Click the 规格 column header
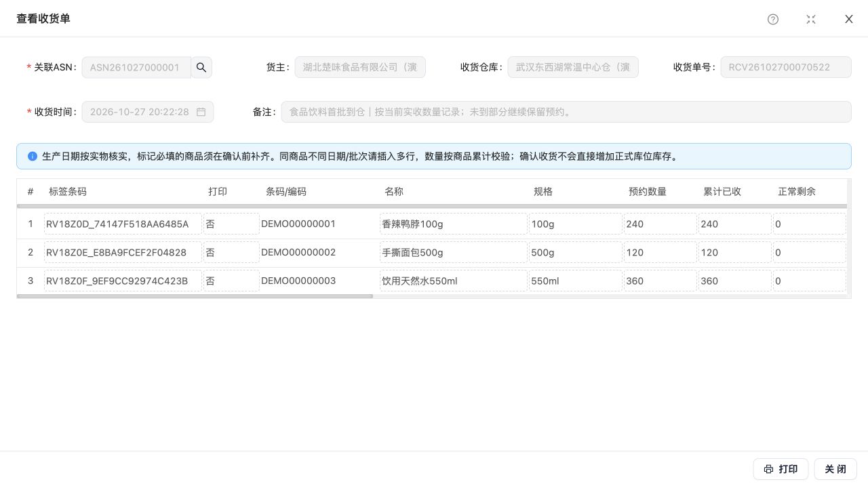 coord(543,192)
